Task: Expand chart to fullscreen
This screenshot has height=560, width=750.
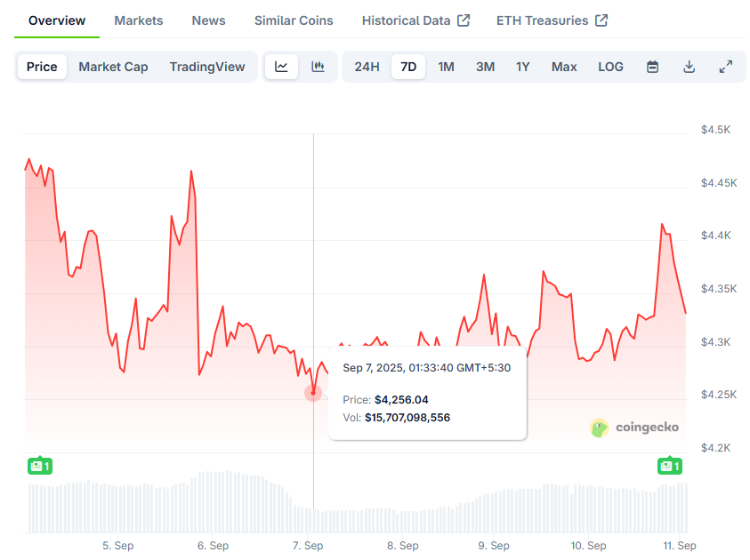Action: tap(725, 67)
